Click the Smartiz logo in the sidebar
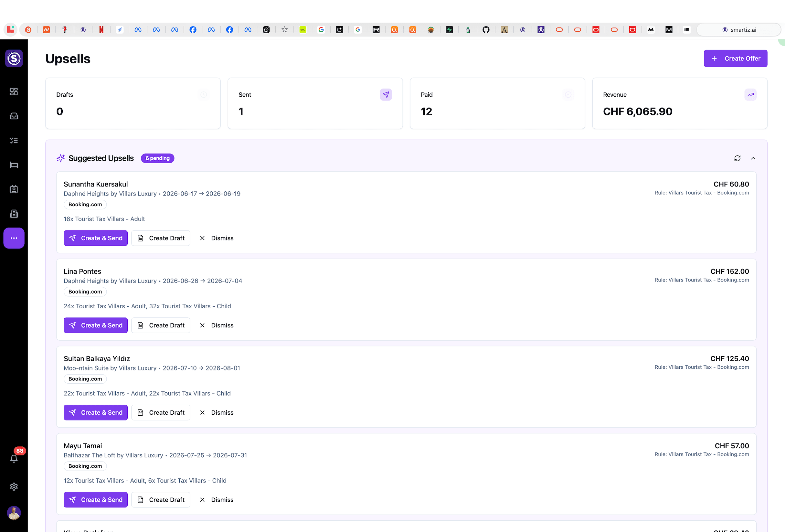This screenshot has width=785, height=532. point(14,59)
